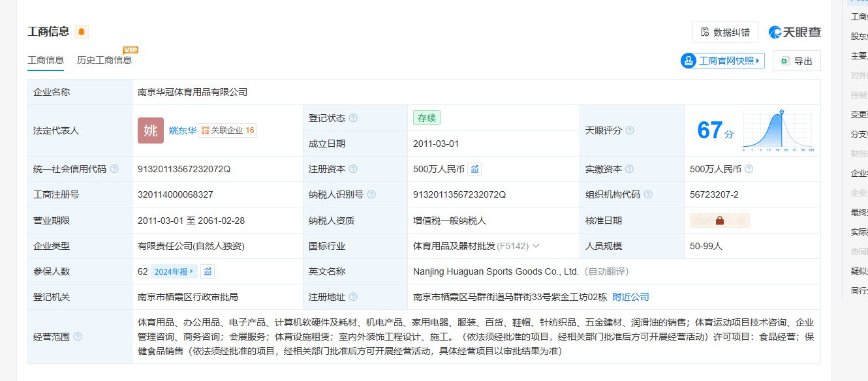Click organization code 56723207-2

pyautogui.click(x=714, y=194)
